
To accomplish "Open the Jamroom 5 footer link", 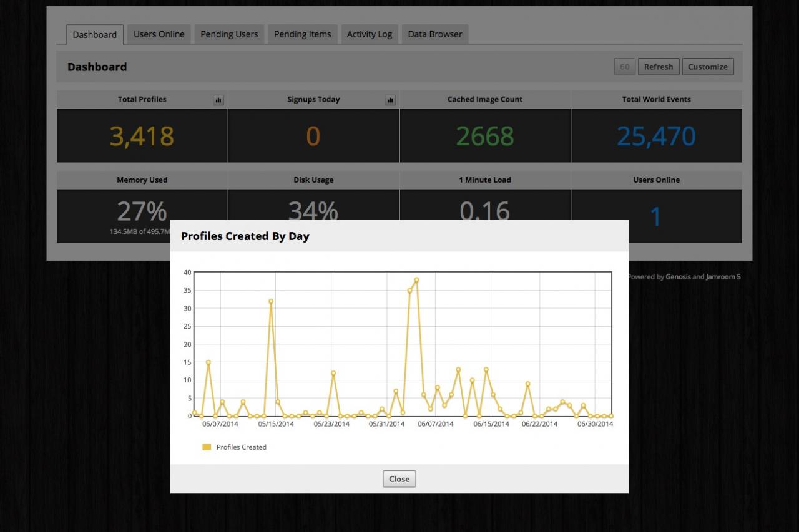I will (723, 277).
